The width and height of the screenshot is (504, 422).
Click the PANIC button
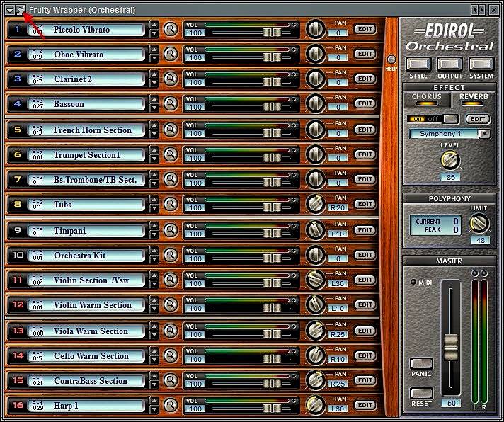(421, 363)
